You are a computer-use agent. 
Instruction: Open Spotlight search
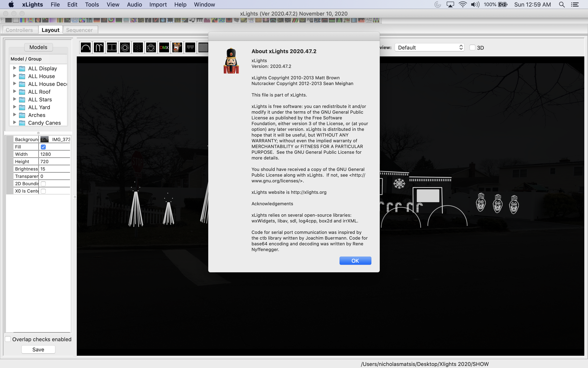tap(562, 4)
